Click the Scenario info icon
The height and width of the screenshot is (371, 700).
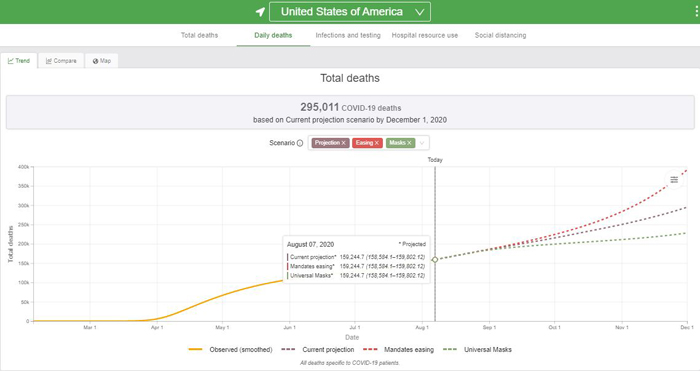point(300,143)
